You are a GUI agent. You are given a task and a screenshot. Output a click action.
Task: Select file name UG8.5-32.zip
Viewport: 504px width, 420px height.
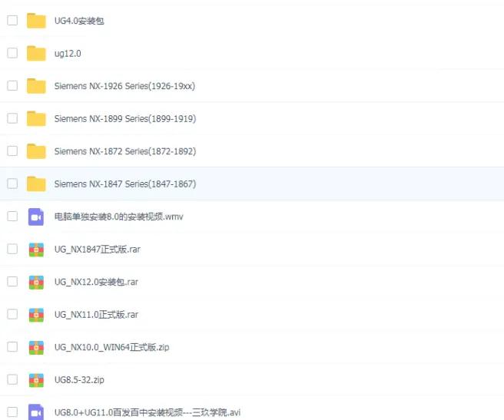tap(79, 380)
